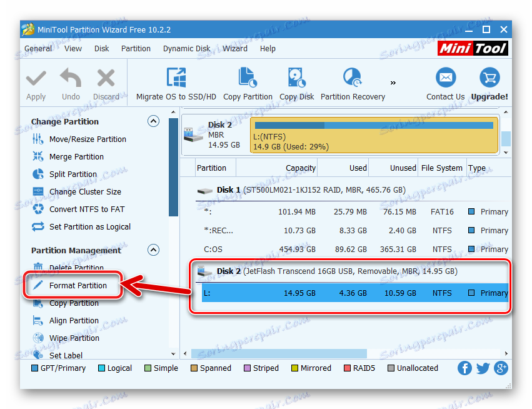
Task: Select Set Partition as Logical
Action: point(81,227)
